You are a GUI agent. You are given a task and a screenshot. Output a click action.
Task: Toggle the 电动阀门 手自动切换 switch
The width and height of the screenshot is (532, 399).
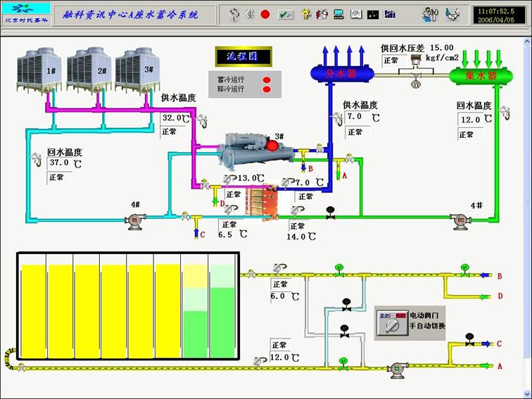click(388, 324)
